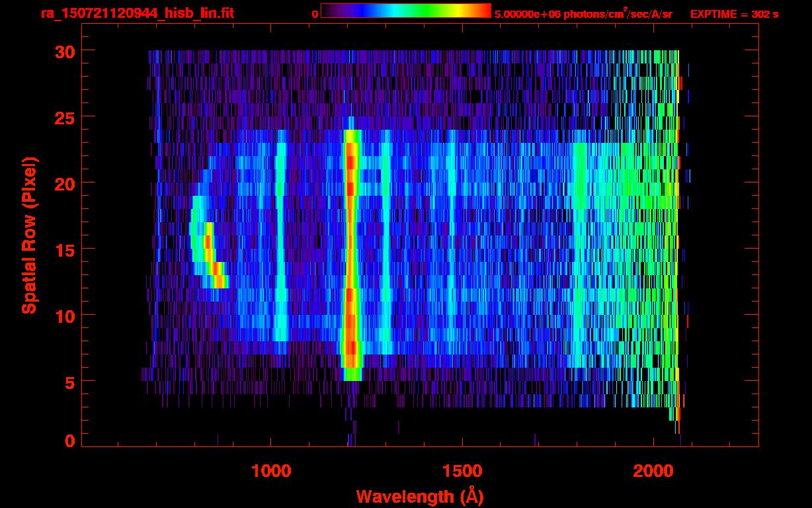Click the Spatial Row (Pixel) axis title
Viewport: 812px width, 508px height.
[x=30, y=235]
